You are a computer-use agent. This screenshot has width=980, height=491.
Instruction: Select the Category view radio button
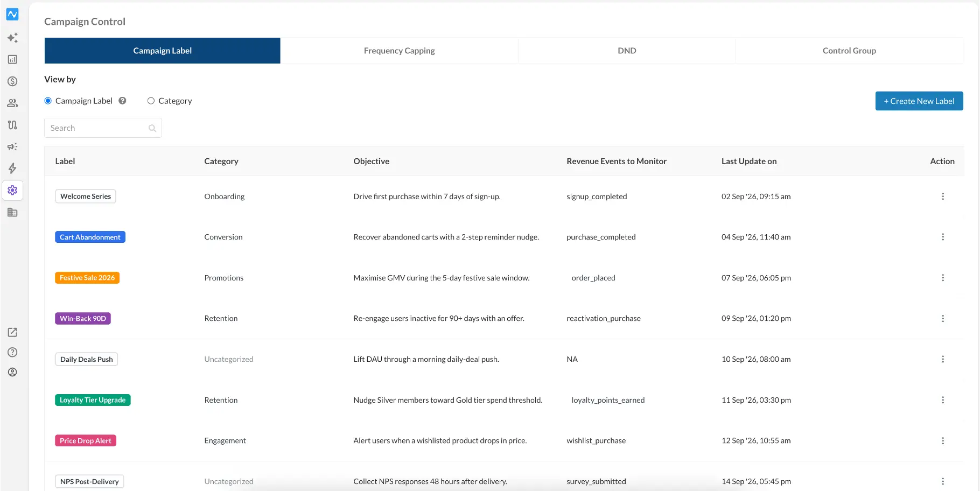pos(151,101)
